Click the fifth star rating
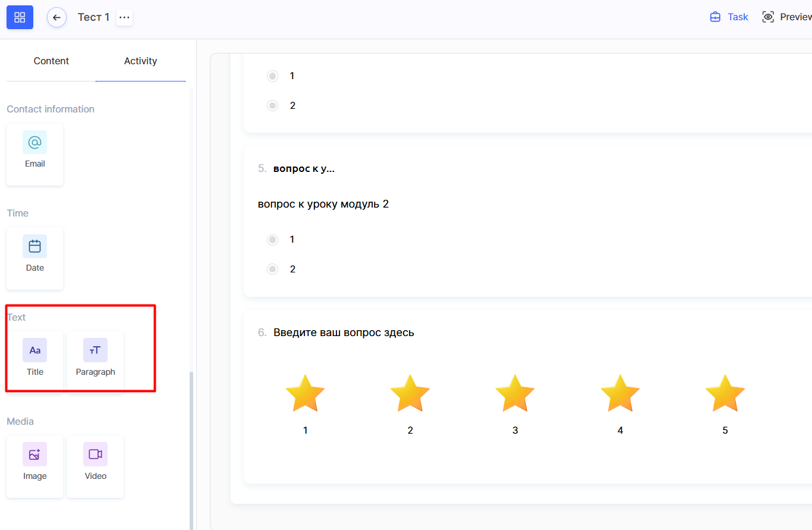 click(x=725, y=394)
